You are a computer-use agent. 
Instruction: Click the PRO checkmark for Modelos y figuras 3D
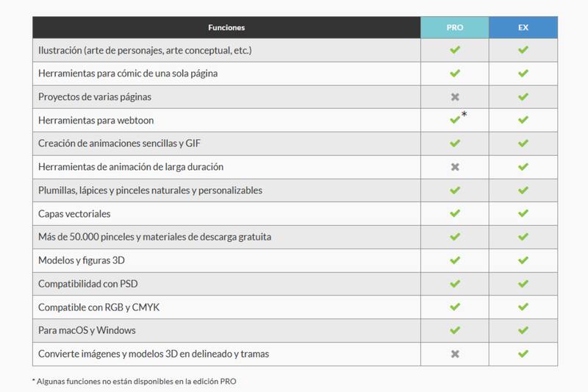pos(455,260)
